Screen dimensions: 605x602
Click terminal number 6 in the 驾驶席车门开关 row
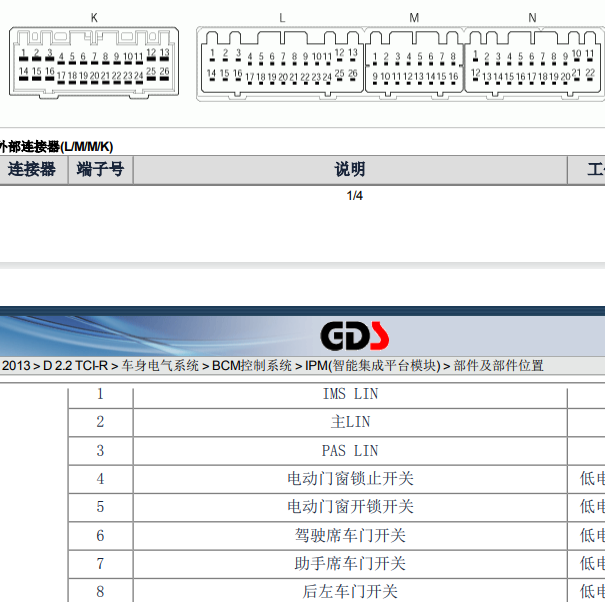coord(100,536)
